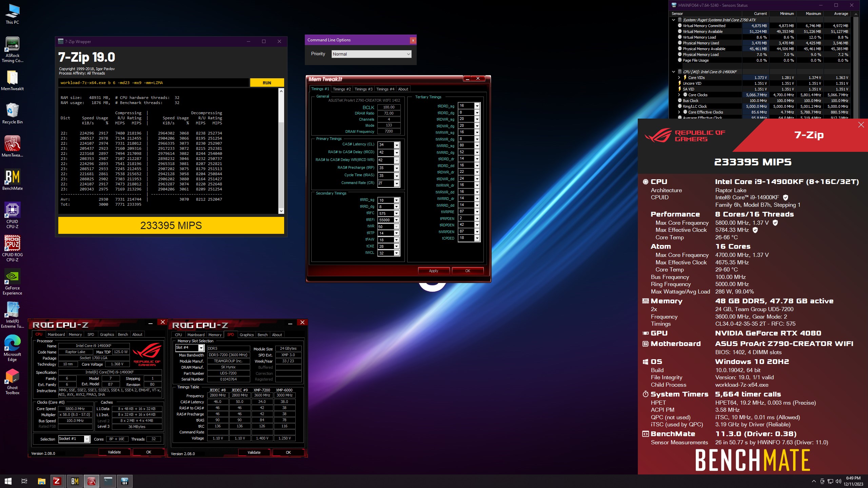Viewport: 868px width, 488px height.
Task: Collapse the CPU [#0] i9-14900KF sensor group
Action: point(673,72)
